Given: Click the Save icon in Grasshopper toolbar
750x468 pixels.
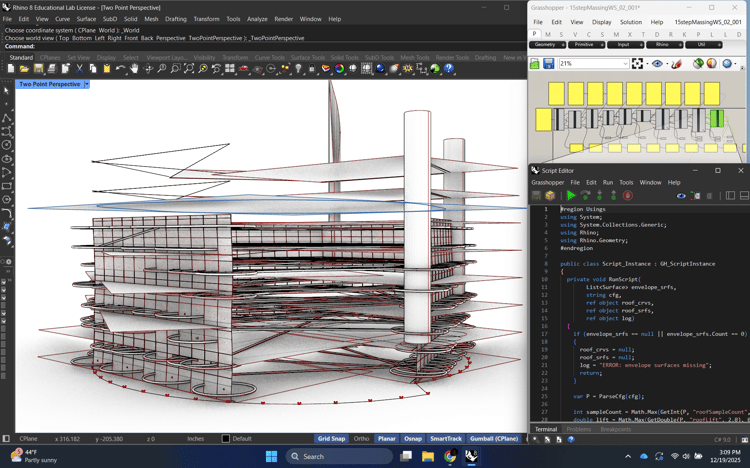Looking at the screenshot, I should (548, 64).
